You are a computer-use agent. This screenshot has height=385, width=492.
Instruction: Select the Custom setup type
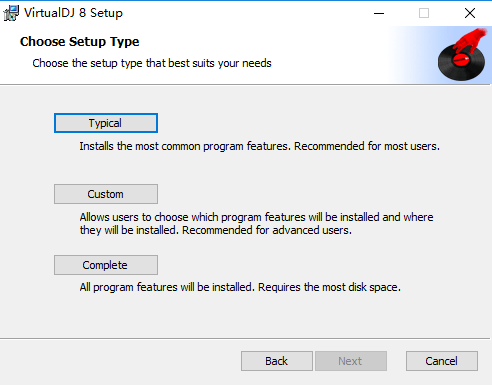pyautogui.click(x=106, y=194)
